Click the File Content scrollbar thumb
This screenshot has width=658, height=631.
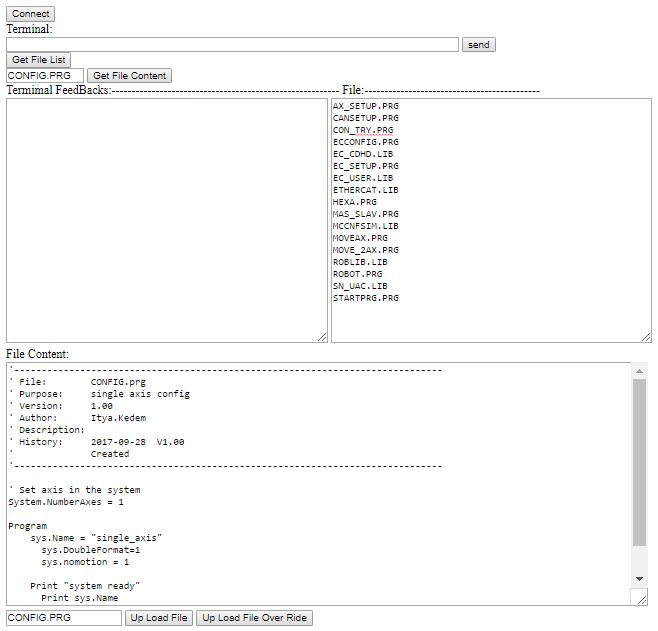pyautogui.click(x=639, y=462)
